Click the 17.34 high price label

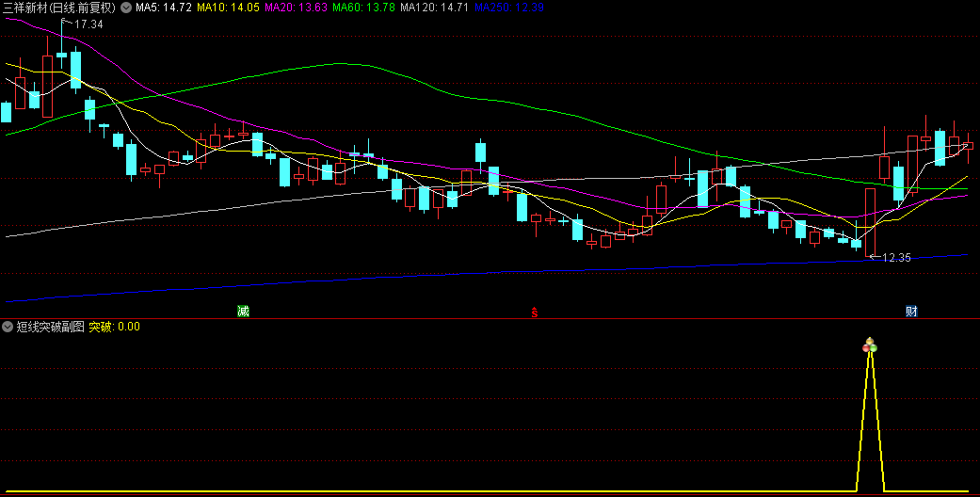click(x=88, y=24)
